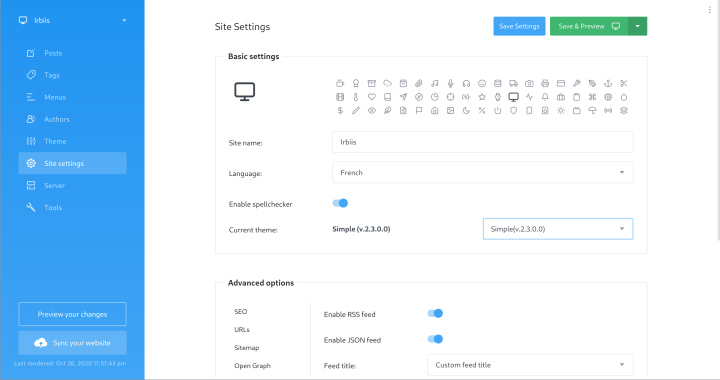
Task: Click Sync your website button
Action: pos(73,343)
